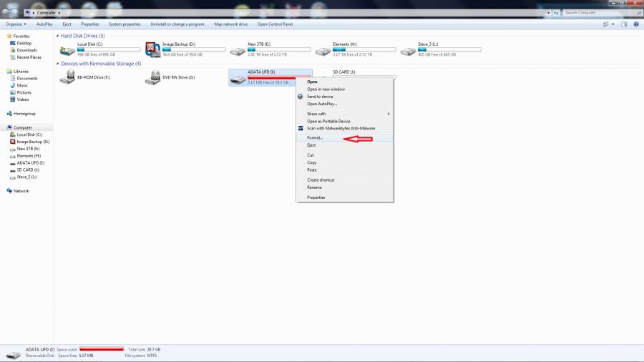
Task: Choose Format... from the context menu
Action: click(345, 138)
